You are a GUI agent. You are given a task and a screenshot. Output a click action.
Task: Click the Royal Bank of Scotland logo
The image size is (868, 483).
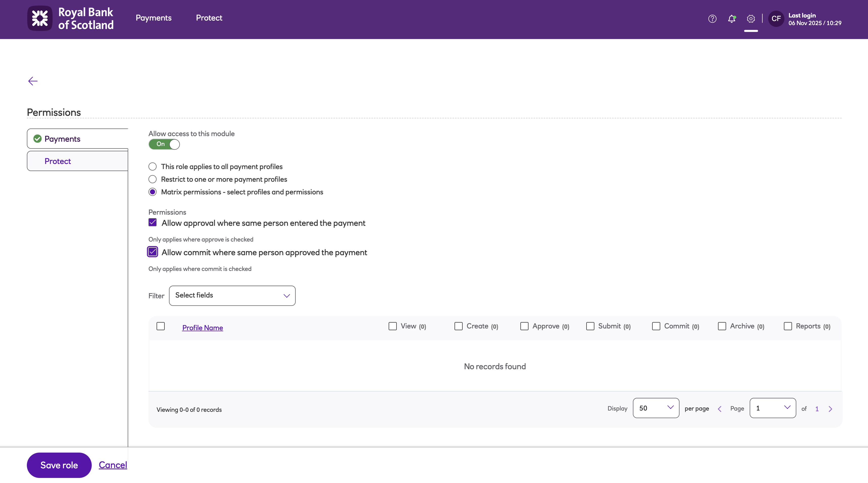pyautogui.click(x=70, y=18)
